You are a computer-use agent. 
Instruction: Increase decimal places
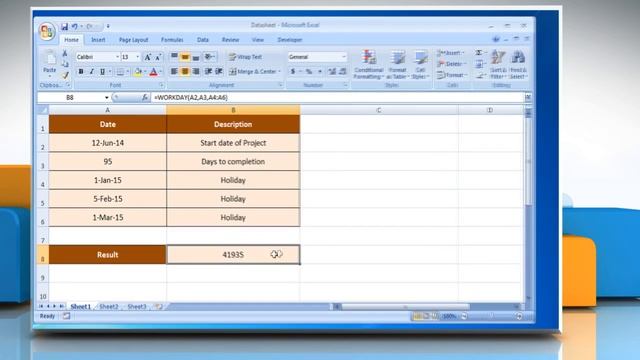point(332,72)
